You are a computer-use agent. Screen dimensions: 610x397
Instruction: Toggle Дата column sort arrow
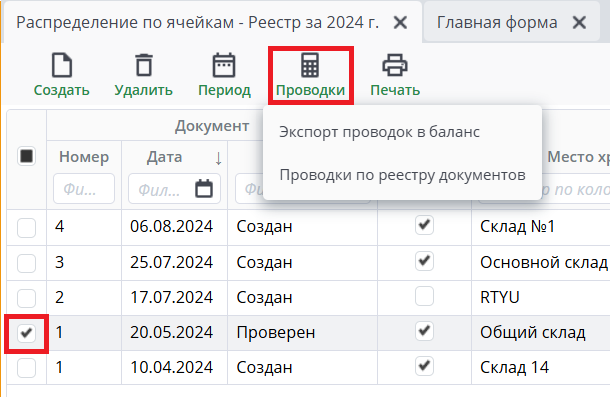tap(218, 158)
